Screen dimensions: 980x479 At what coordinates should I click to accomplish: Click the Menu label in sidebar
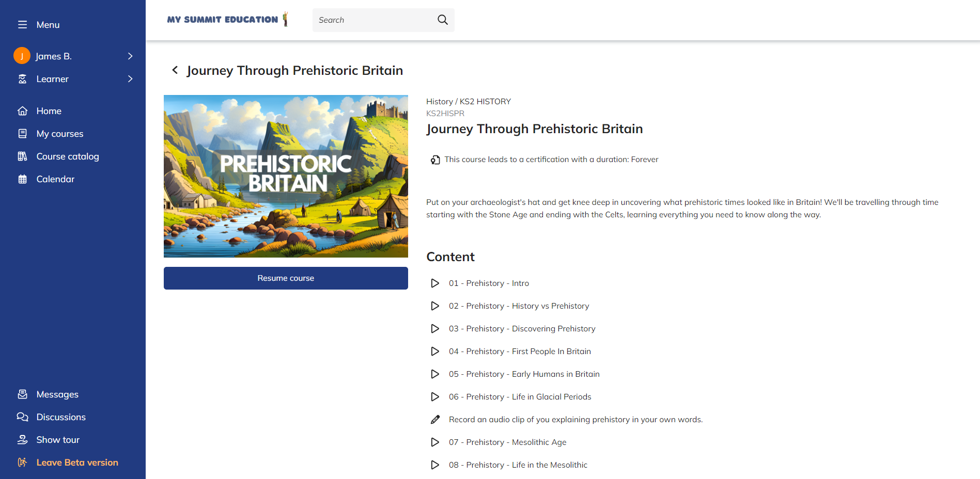point(48,25)
